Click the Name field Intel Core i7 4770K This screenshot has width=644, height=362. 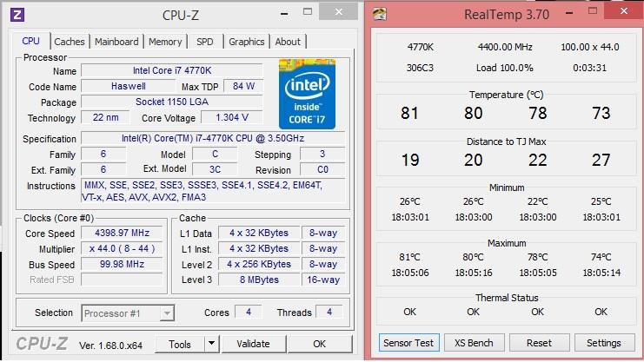pos(172,70)
